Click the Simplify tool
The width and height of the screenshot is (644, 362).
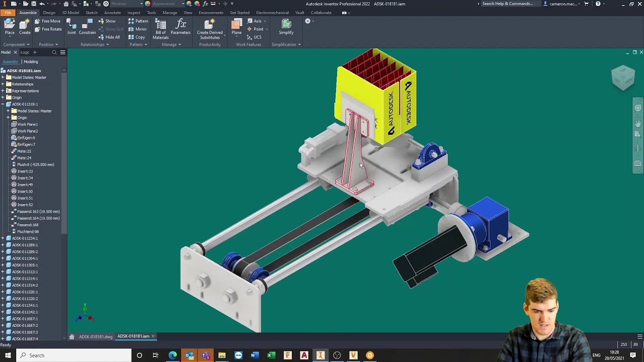(x=286, y=27)
